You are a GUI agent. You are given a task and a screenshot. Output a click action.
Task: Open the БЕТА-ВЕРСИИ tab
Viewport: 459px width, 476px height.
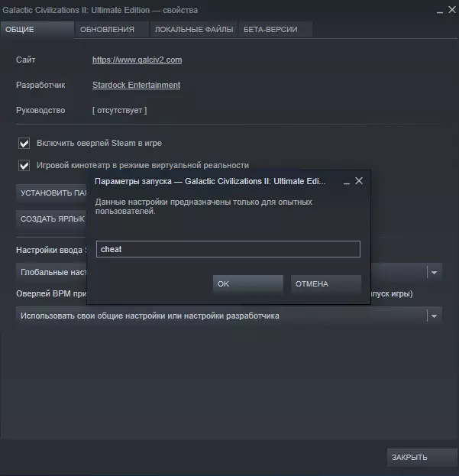click(276, 30)
